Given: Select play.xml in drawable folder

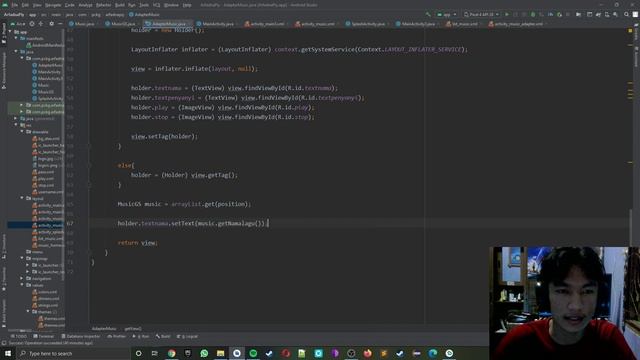Looking at the screenshot, I should 43,178.
